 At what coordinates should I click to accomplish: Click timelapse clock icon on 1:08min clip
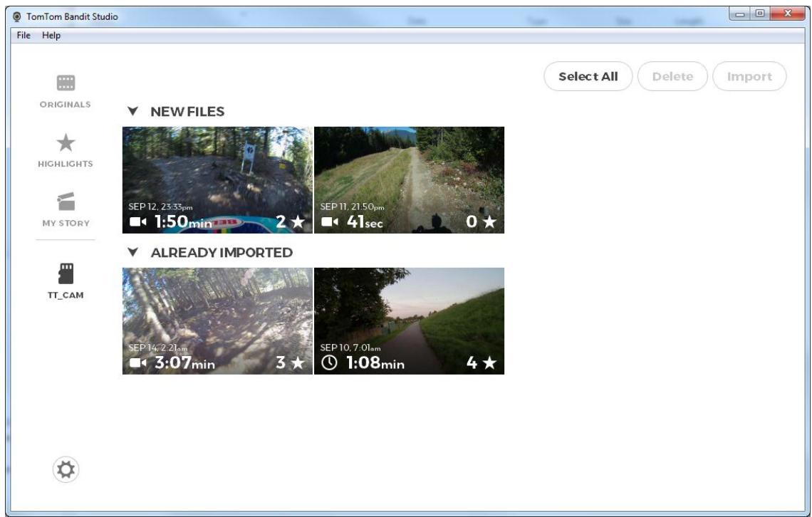click(329, 362)
